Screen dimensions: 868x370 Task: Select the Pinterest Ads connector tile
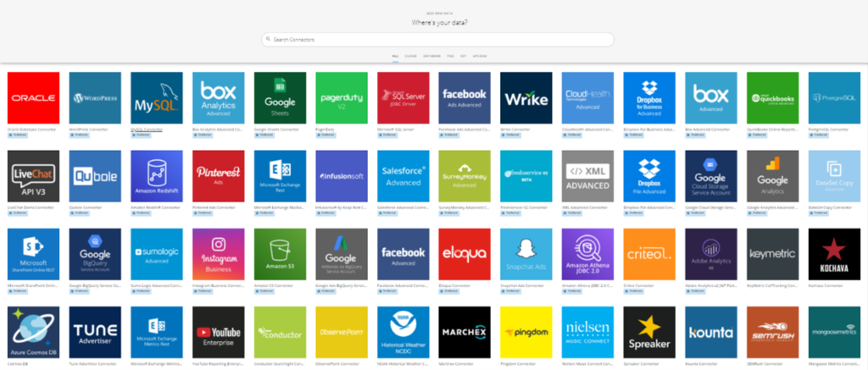tap(218, 176)
